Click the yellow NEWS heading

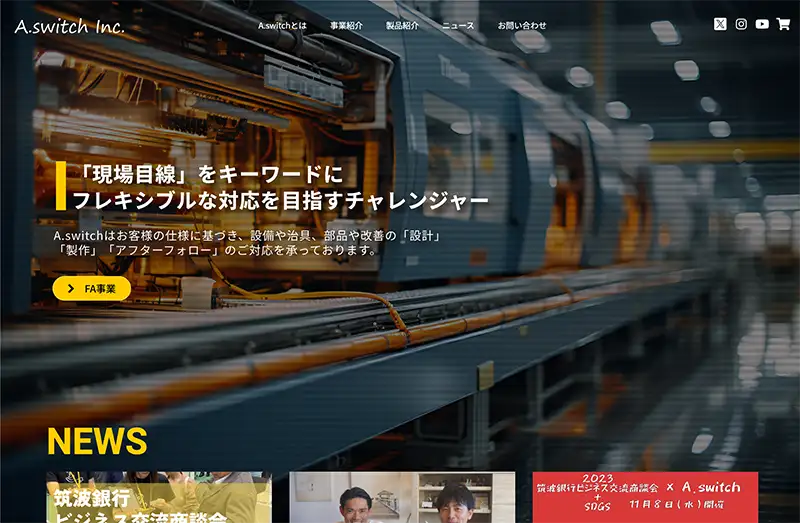coord(97,441)
